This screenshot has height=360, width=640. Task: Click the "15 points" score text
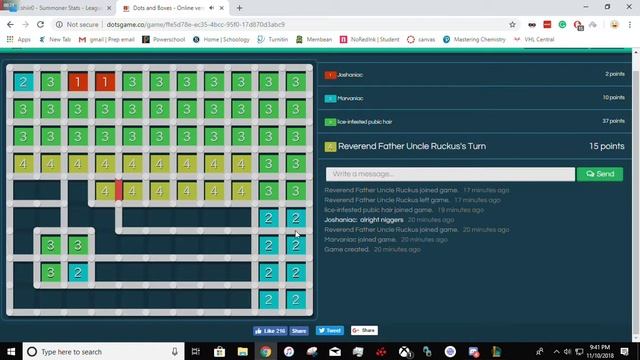click(607, 146)
